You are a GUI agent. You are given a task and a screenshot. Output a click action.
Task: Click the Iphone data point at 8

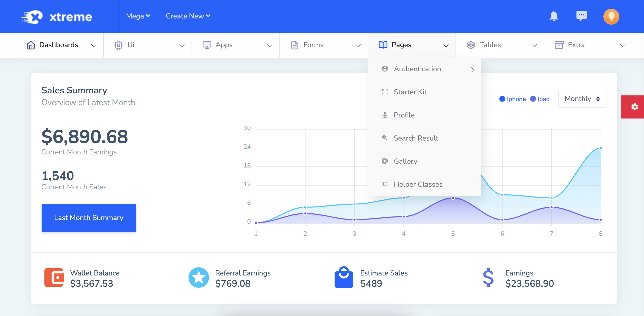(x=601, y=148)
